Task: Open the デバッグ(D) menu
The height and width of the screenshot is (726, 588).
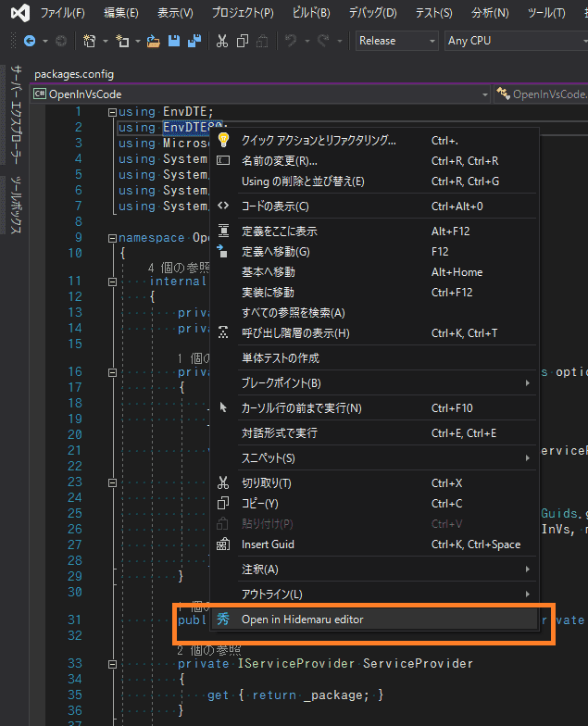Action: (x=372, y=13)
